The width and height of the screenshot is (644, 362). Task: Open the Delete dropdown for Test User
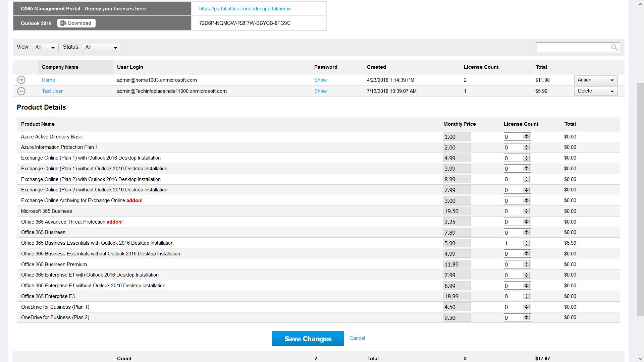pos(596,91)
